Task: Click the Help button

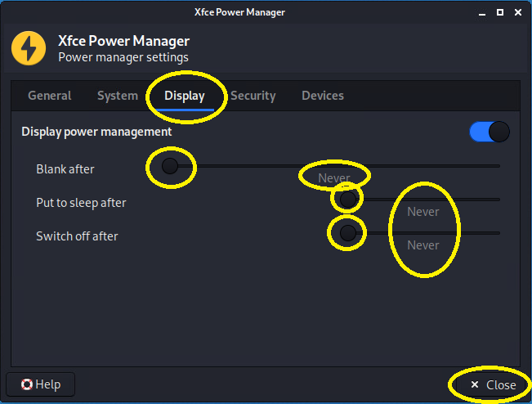Action: click(41, 384)
